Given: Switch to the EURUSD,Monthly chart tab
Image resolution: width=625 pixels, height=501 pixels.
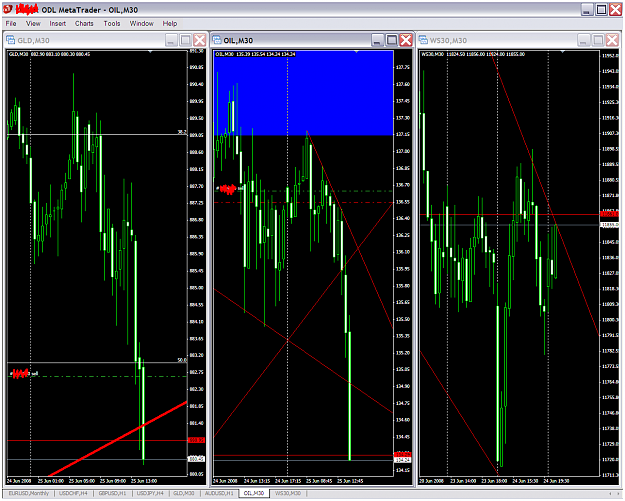Looking at the screenshot, I should (x=28, y=493).
